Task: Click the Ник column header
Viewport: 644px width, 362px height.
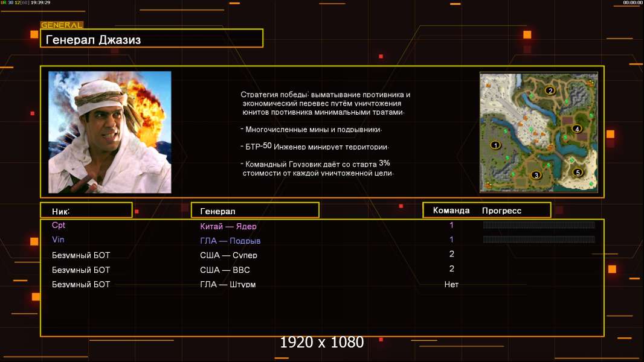Action: coord(86,211)
